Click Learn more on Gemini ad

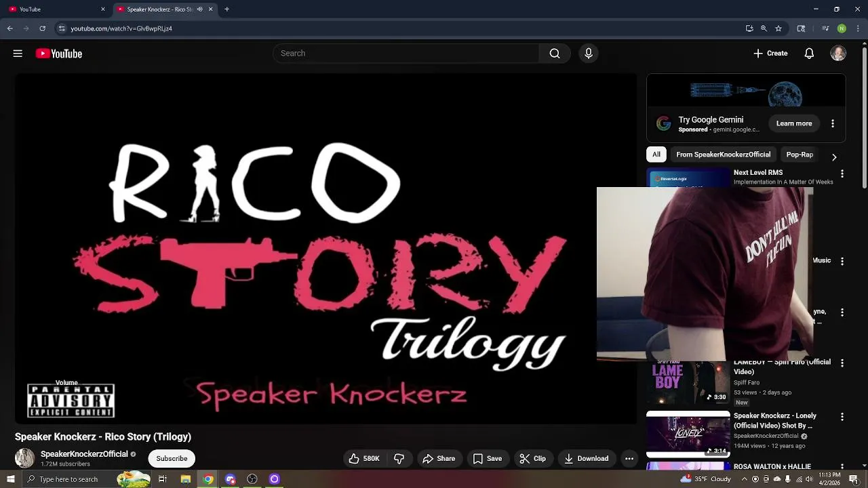tap(794, 123)
